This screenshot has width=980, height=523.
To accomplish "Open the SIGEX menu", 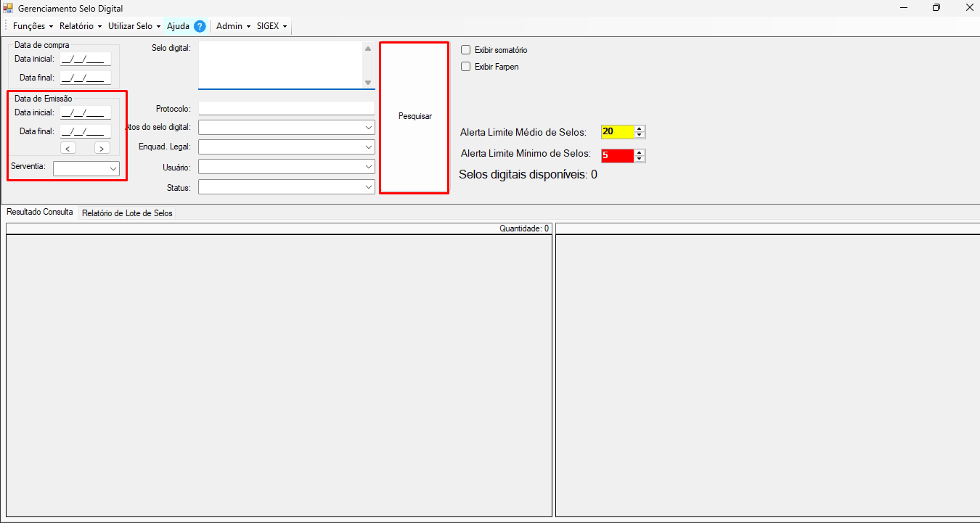I will coord(271,26).
